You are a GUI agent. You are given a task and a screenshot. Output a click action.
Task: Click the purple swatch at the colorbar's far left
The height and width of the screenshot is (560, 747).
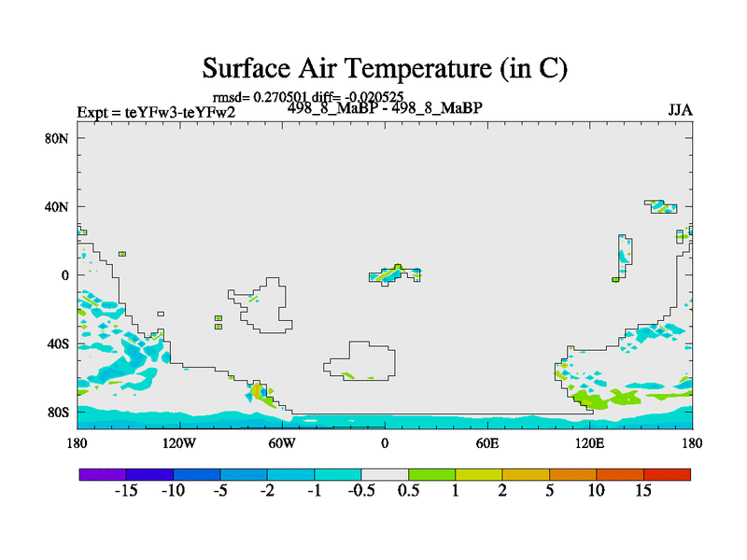pos(102,474)
